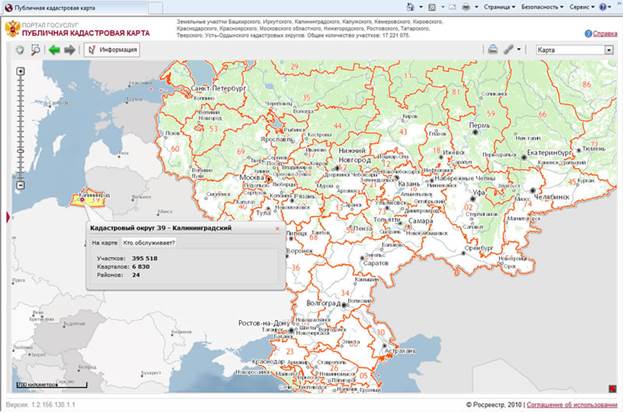Click the map print icon in toolbar
The width and height of the screenshot is (623, 412).
tap(493, 50)
